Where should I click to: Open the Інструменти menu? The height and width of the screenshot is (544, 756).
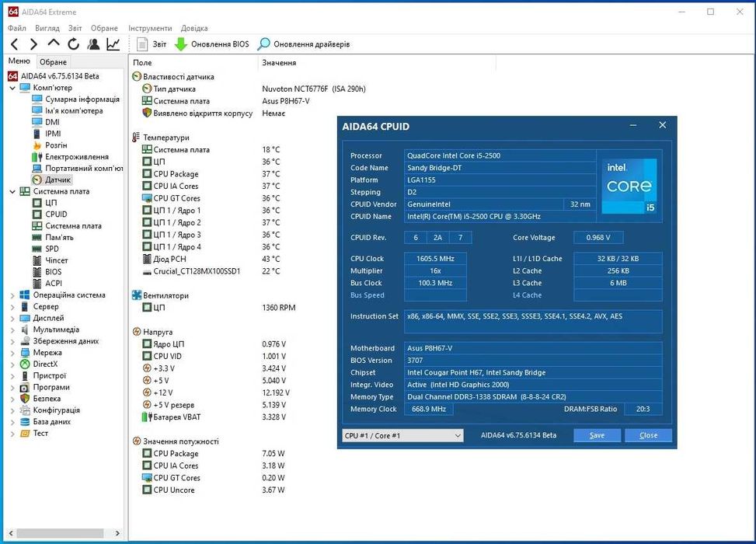(x=150, y=28)
